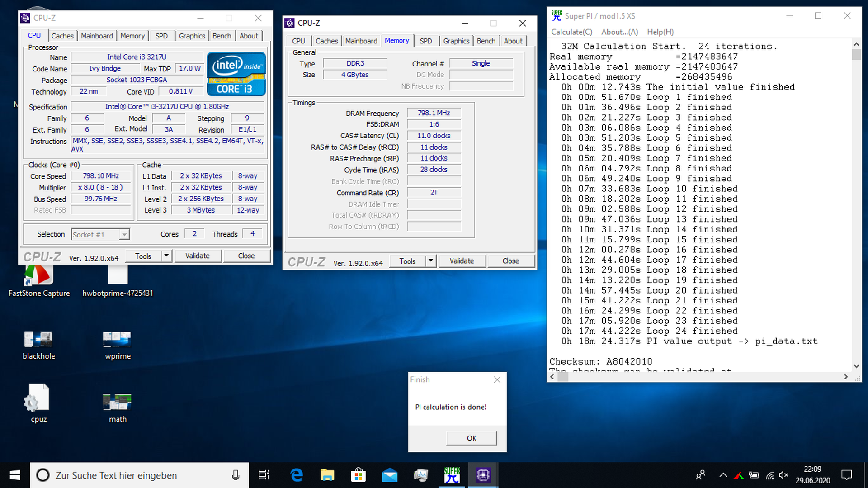Switch to SPD tab in left CPU-Z
Screen dimensions: 868x488
161,36
